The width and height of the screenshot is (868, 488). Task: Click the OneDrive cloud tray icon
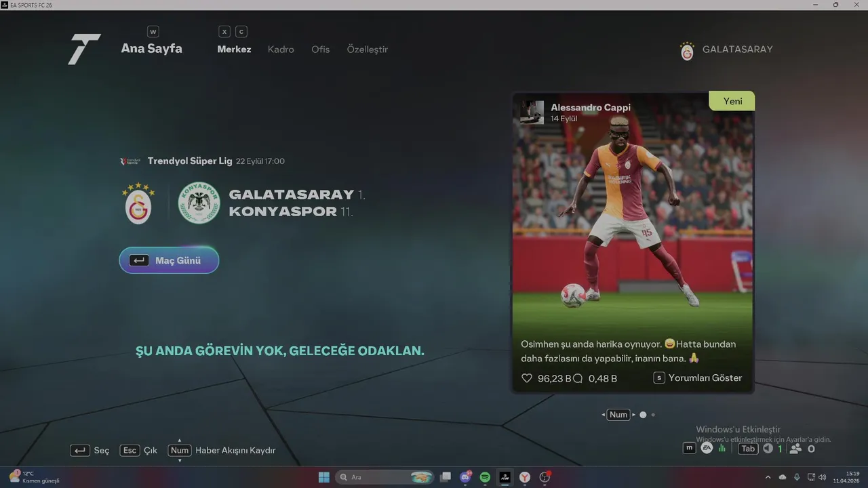(783, 477)
